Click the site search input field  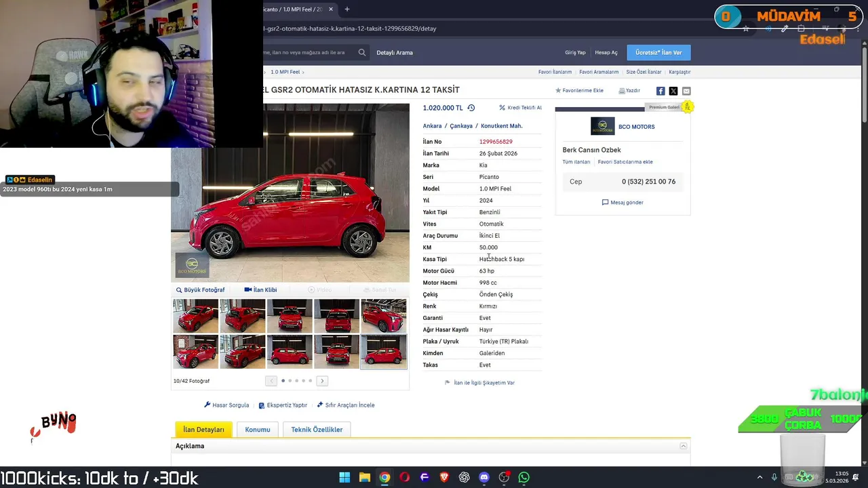click(x=309, y=52)
